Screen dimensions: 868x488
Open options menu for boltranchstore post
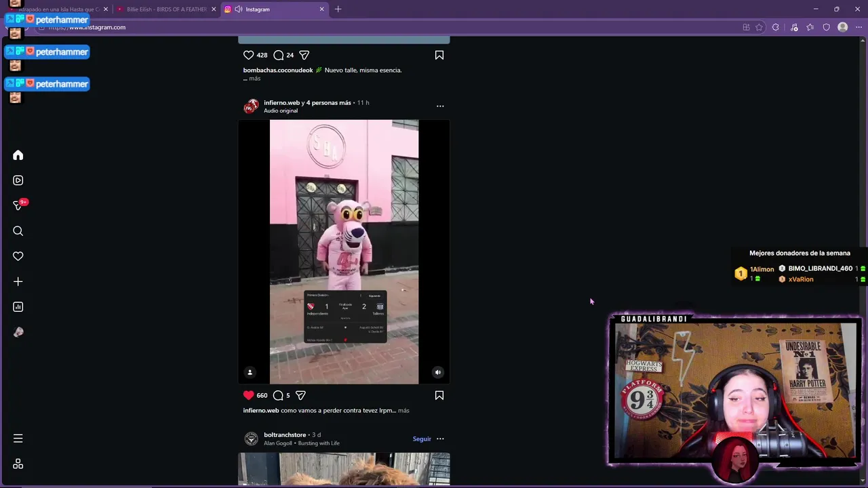coord(440,439)
